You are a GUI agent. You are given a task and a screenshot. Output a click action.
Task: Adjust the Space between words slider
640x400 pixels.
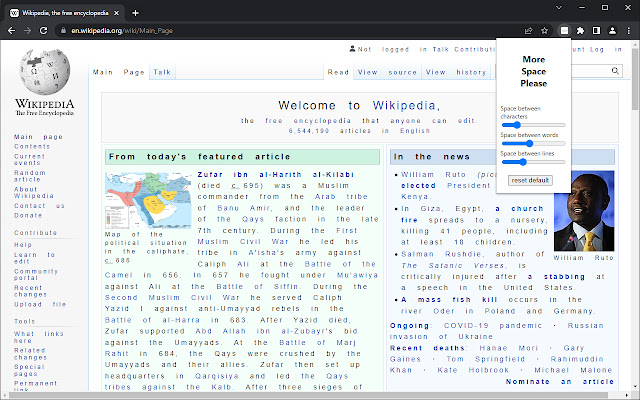(533, 143)
